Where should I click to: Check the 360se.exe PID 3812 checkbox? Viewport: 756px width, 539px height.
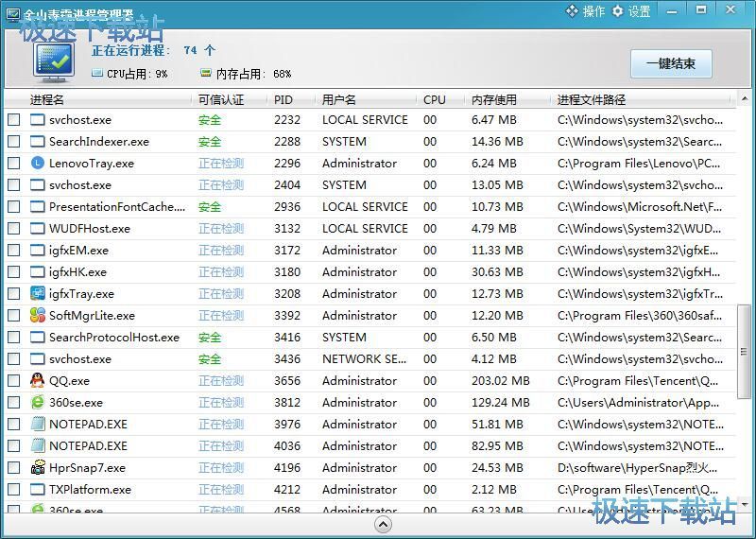(14, 402)
